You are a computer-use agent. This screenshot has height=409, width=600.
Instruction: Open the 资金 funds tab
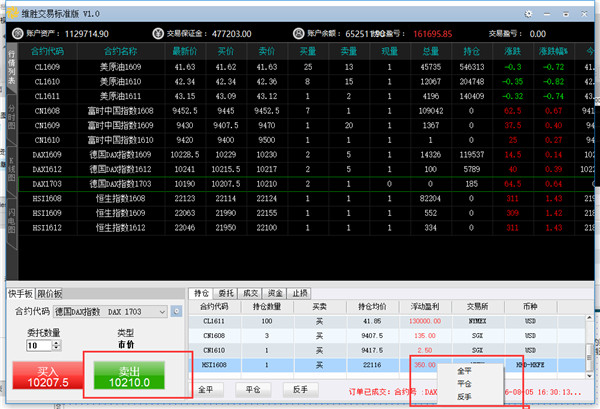click(x=275, y=293)
